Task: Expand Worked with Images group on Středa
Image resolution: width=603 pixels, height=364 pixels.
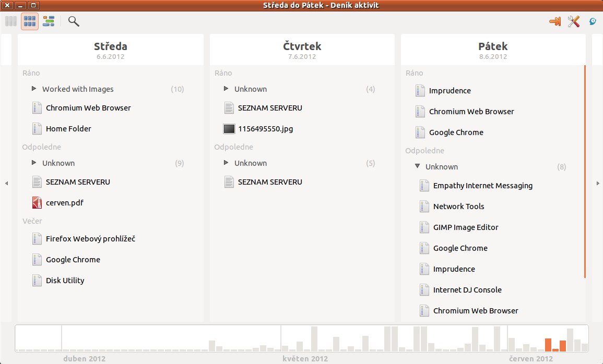Action: coord(34,89)
